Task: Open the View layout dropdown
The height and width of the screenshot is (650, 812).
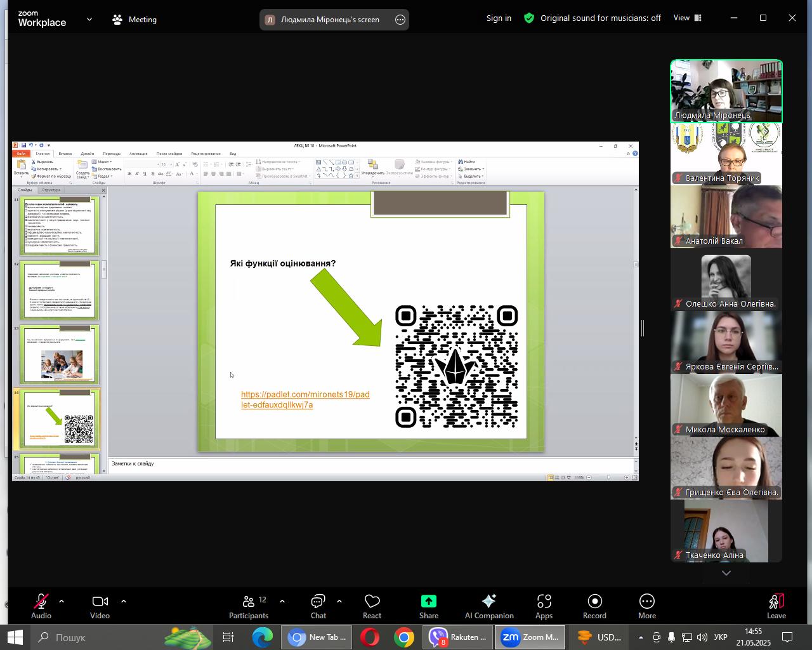Action: tap(688, 18)
